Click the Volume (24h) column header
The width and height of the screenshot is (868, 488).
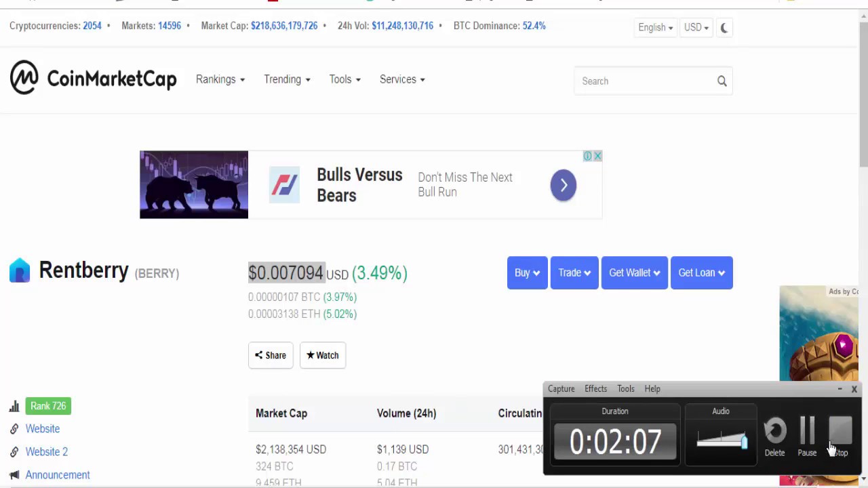(406, 413)
